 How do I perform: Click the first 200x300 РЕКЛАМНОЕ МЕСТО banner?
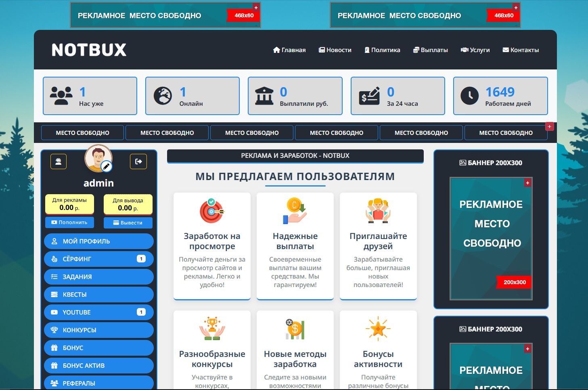click(x=491, y=239)
